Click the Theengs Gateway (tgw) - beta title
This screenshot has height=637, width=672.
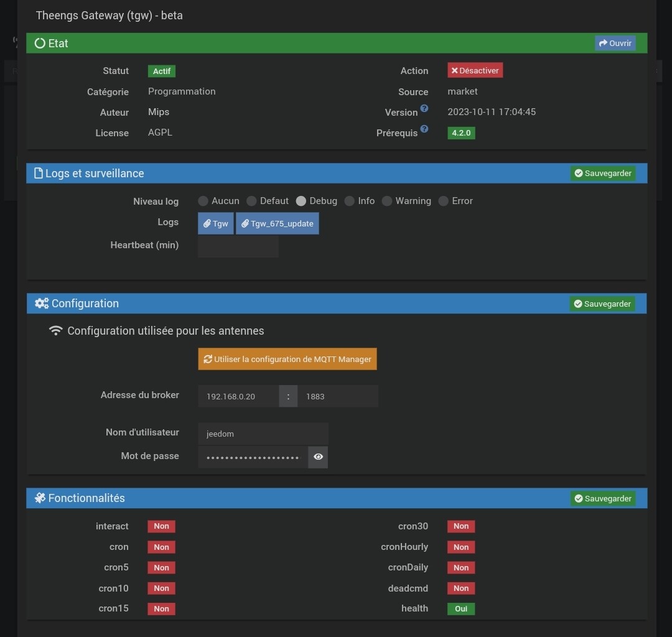click(x=110, y=16)
